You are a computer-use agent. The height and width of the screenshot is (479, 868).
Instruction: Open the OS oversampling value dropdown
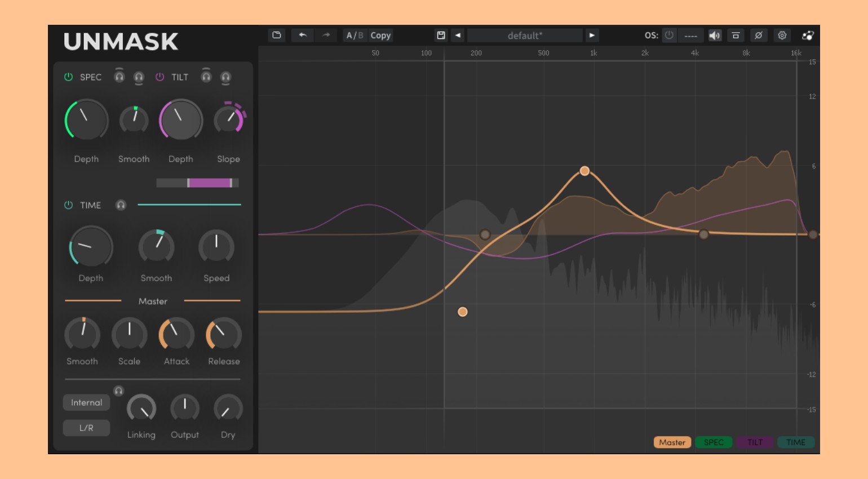click(x=690, y=35)
